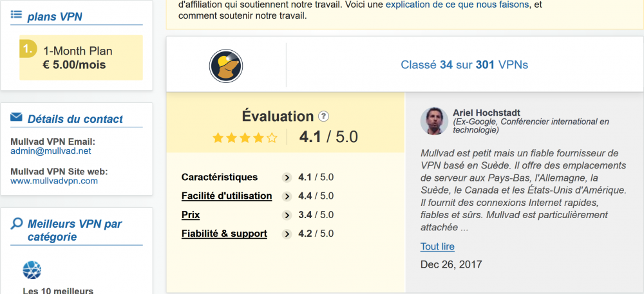The height and width of the screenshot is (294, 644).
Task: Click the globe icon above Les 10 meilleurs
Action: click(32, 270)
